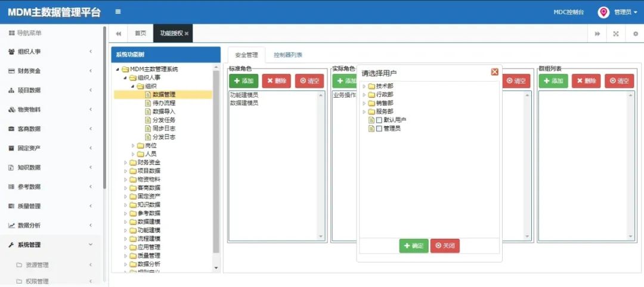Expand the 人员 tree node

pyautogui.click(x=133, y=154)
